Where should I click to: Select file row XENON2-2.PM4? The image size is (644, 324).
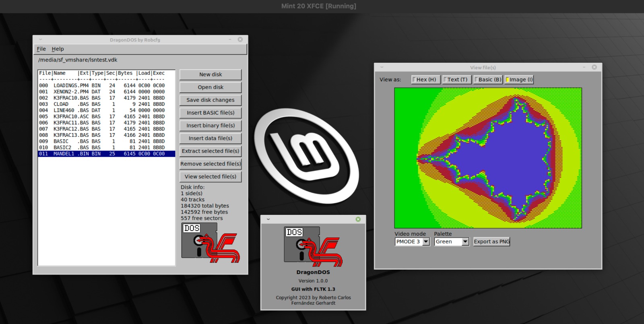tap(107, 92)
